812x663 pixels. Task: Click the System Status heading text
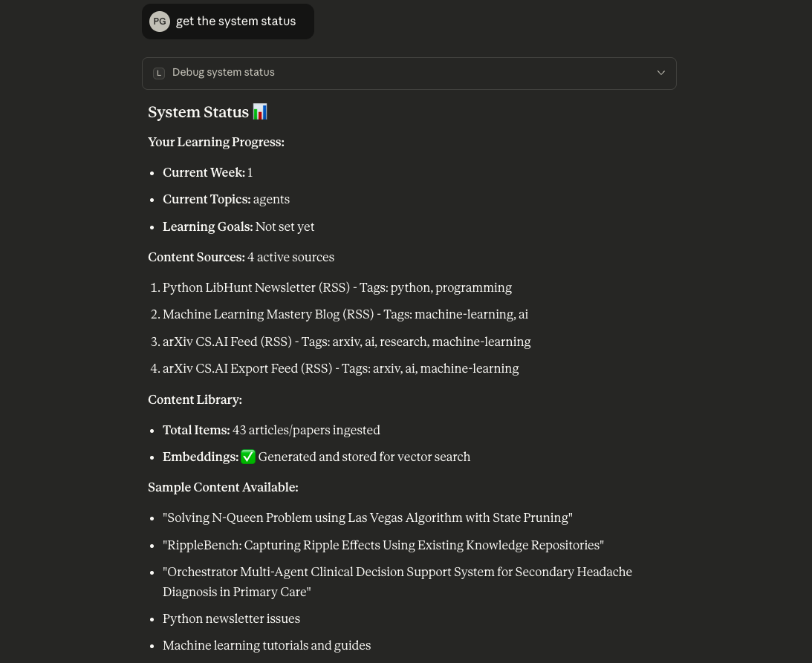(x=198, y=112)
